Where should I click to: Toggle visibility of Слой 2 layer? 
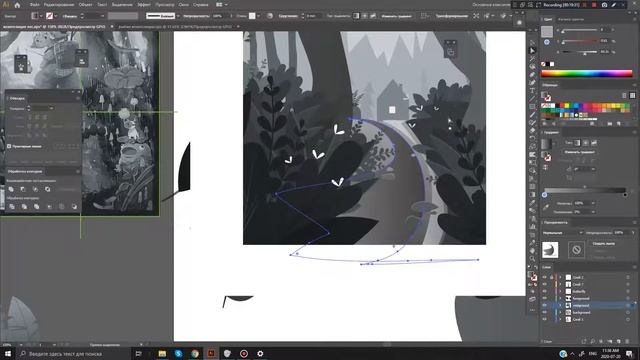[x=544, y=278]
